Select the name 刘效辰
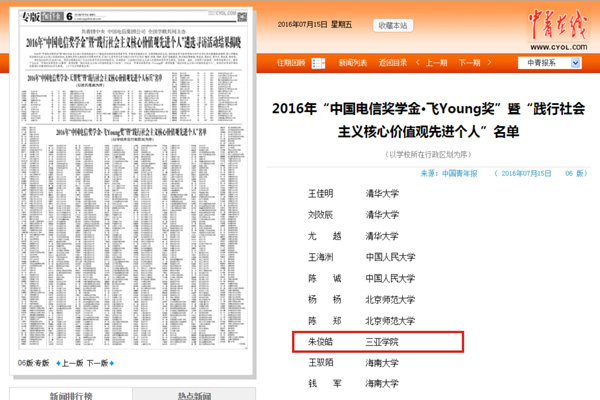This screenshot has width=600, height=400. point(321,215)
